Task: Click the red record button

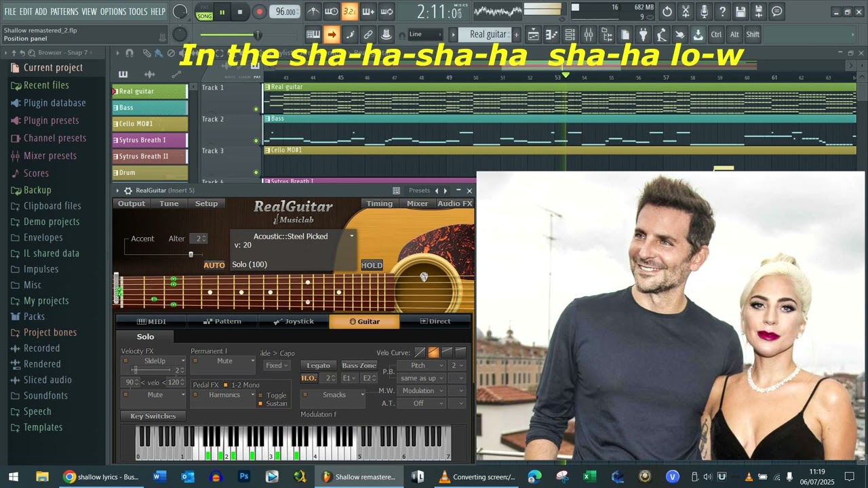Action: pyautogui.click(x=259, y=12)
